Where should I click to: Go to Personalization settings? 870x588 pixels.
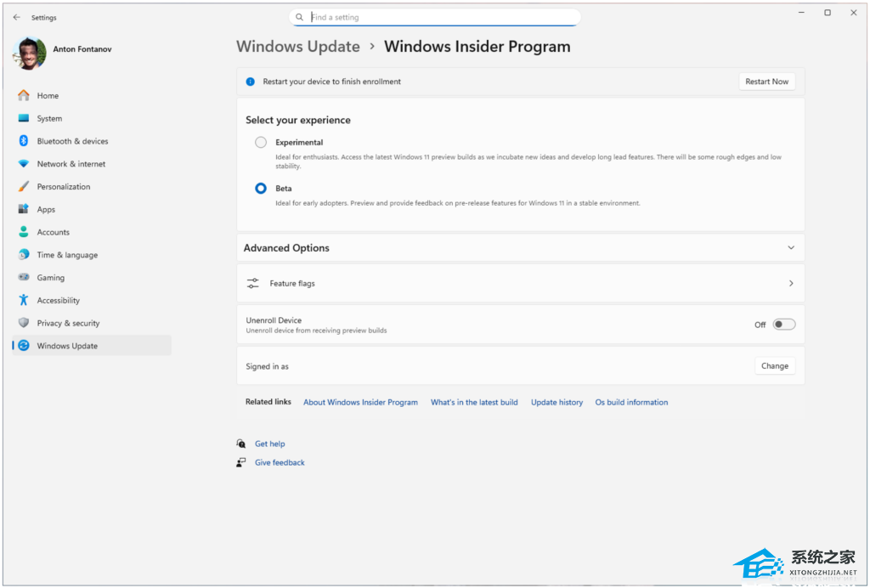coord(92,186)
